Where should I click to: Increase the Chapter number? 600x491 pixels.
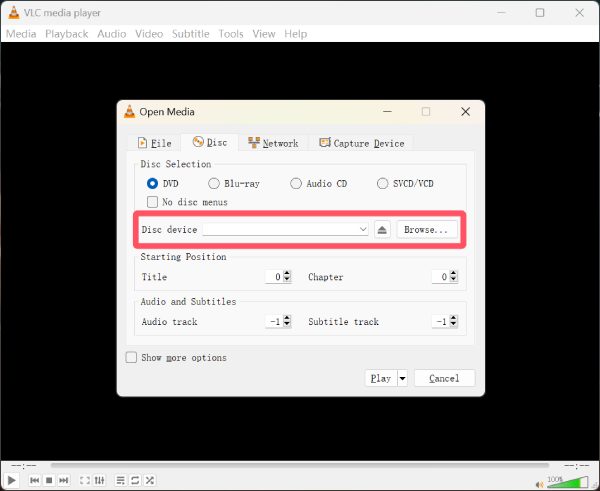(x=453, y=273)
